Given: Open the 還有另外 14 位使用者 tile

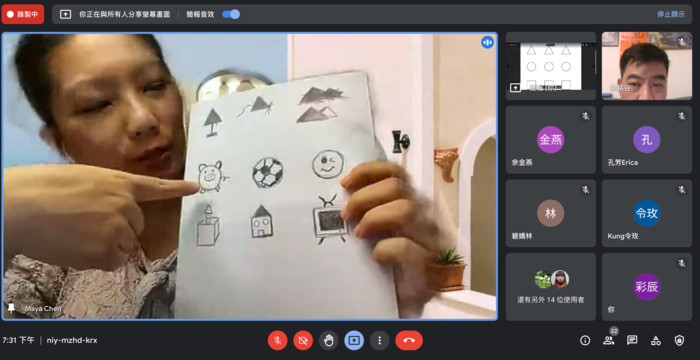Looking at the screenshot, I should pos(550,287).
